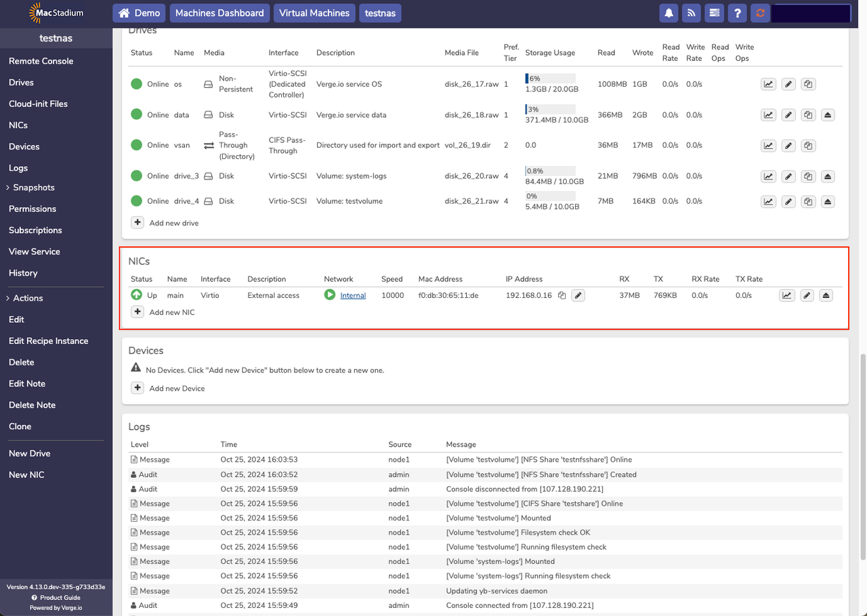Expand the Snapshots sidebar section
This screenshot has height=616, width=867.
[30, 188]
